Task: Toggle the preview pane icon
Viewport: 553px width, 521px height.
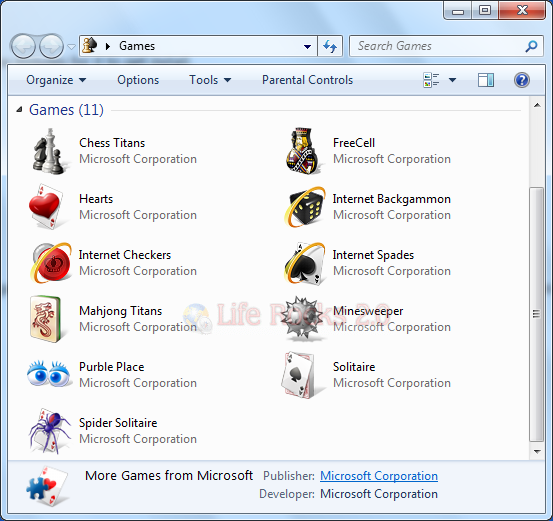Action: point(486,80)
